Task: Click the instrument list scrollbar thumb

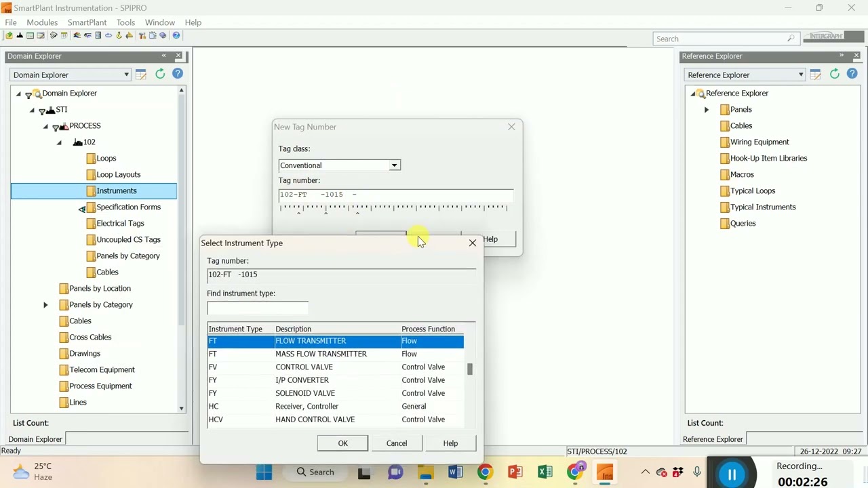Action: [x=469, y=369]
